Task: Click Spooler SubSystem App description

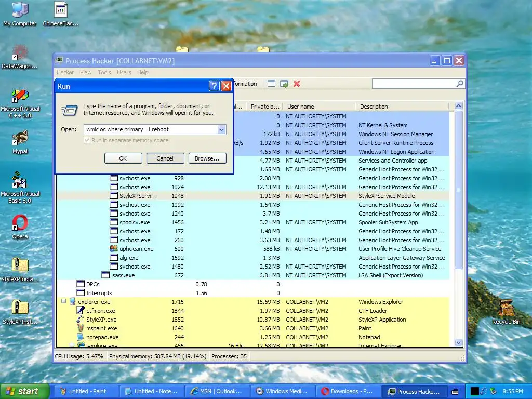Action: coord(388,222)
